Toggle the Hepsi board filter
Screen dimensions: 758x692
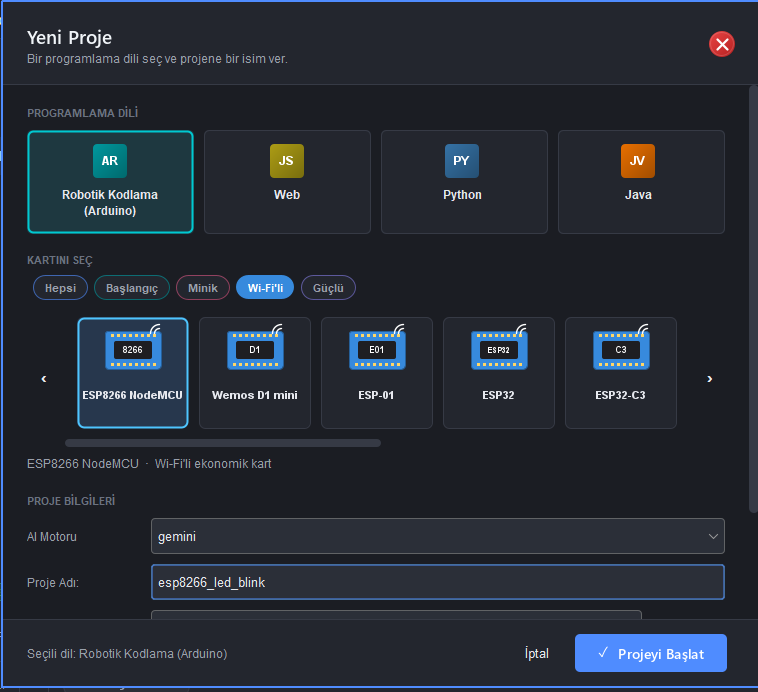tap(60, 288)
